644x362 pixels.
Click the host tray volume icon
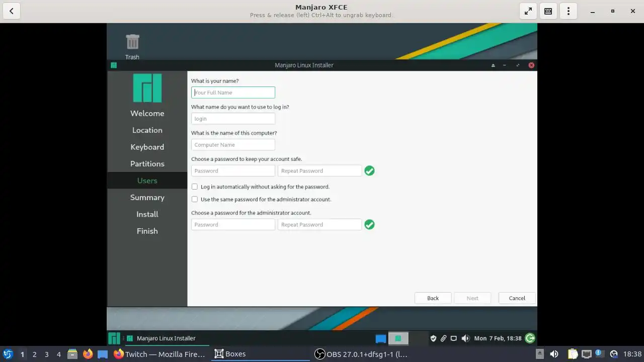pos(554,354)
